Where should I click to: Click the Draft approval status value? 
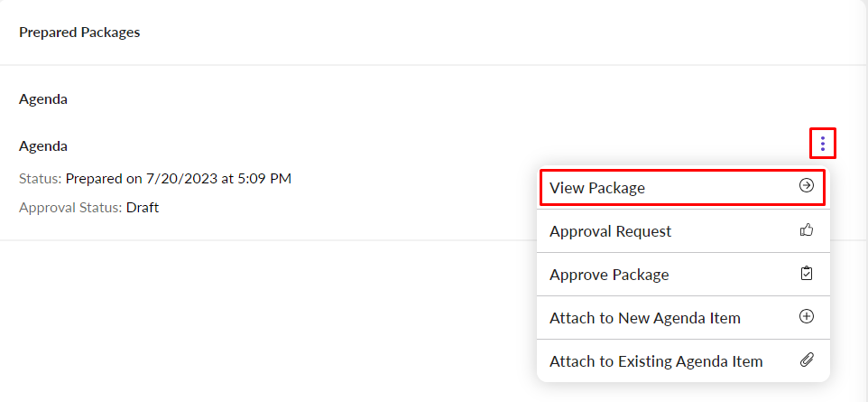(143, 207)
